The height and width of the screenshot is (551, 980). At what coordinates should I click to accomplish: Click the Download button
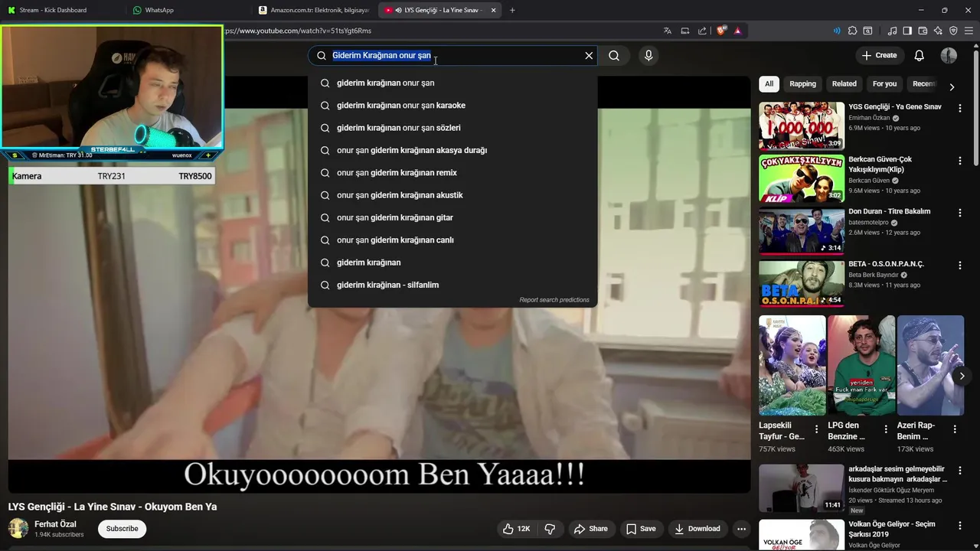697,529
